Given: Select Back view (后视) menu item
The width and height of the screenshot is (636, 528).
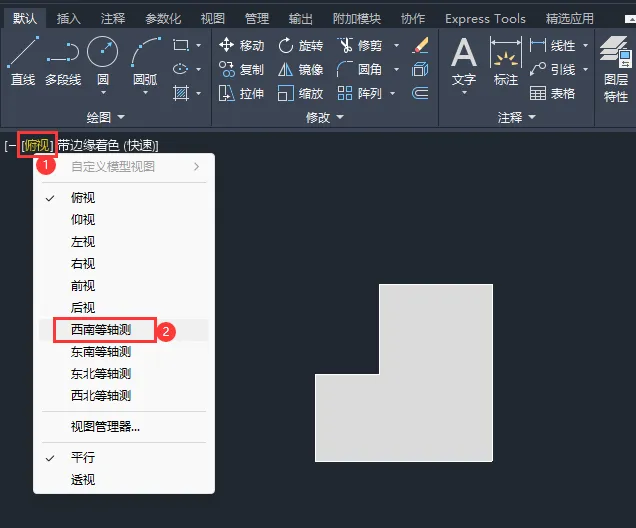Looking at the screenshot, I should (124, 308).
